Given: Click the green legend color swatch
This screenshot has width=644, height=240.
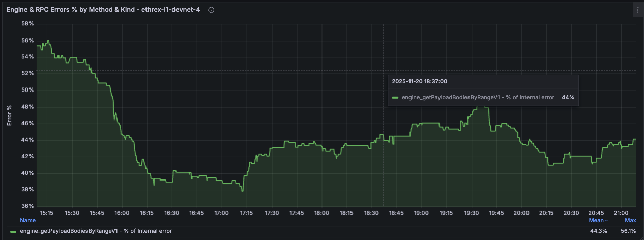Looking at the screenshot, I should tap(13, 231).
